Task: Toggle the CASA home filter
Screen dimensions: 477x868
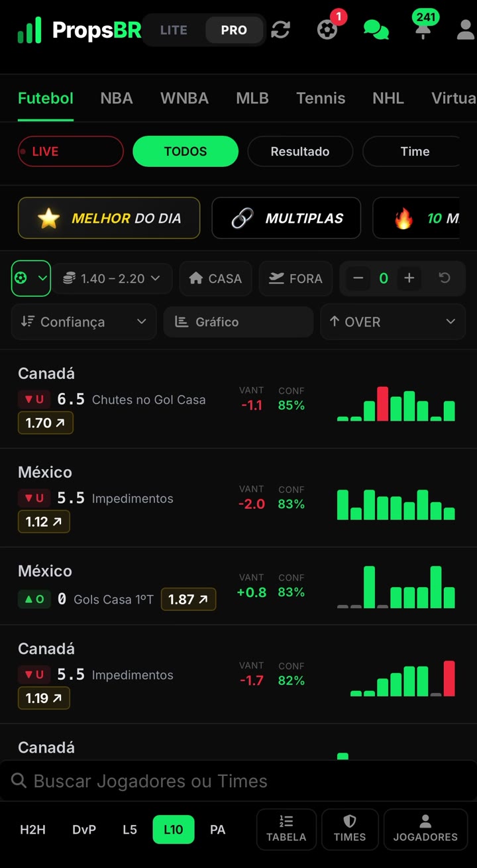Action: tap(216, 278)
